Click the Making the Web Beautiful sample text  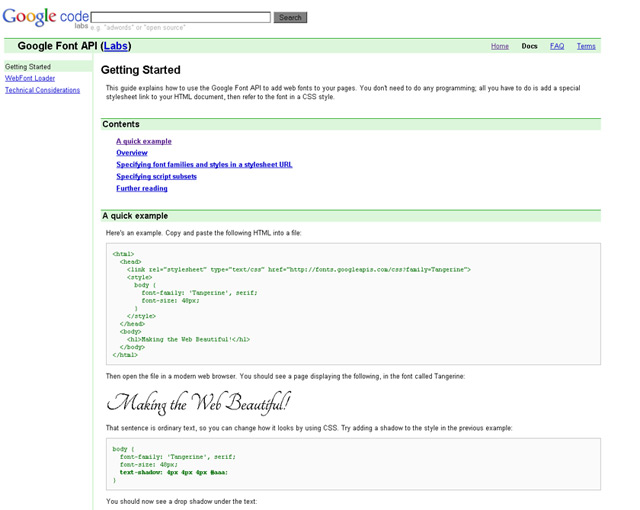tap(198, 403)
